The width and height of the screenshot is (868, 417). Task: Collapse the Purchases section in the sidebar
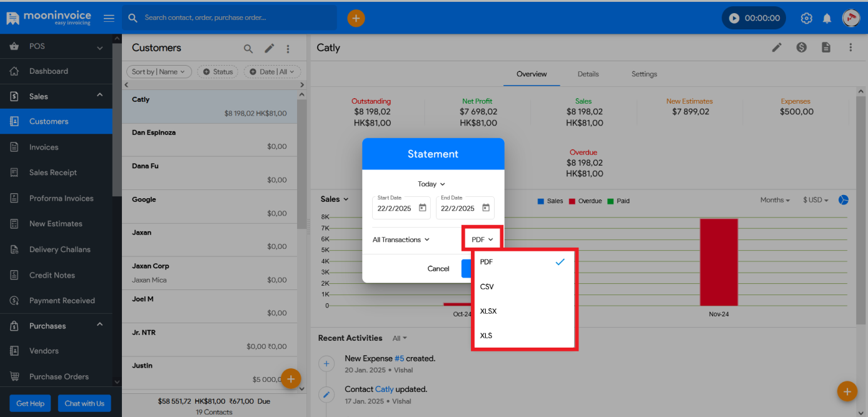click(x=100, y=324)
